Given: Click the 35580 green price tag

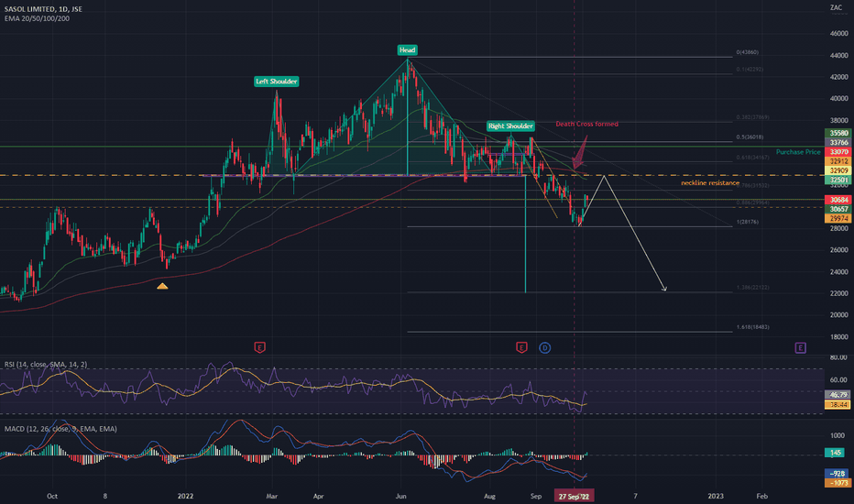Looking at the screenshot, I should pyautogui.click(x=838, y=133).
